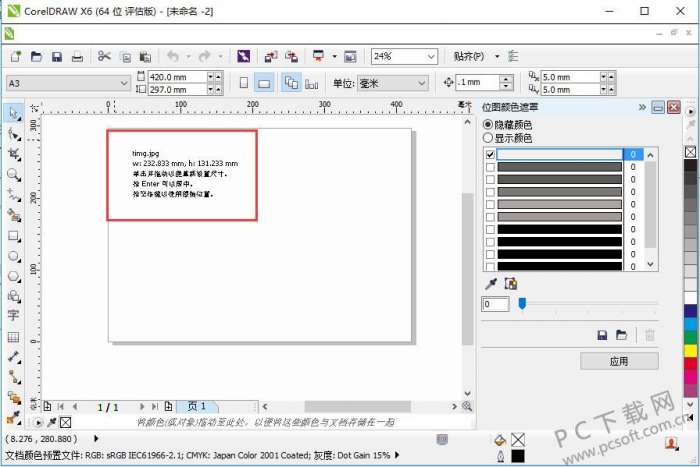Image resolution: width=700 pixels, height=467 pixels.
Task: Select the Shape edit tool
Action: [14, 133]
